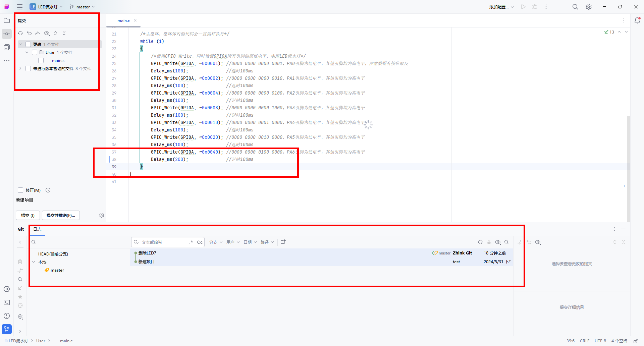644x346 pixels.
Task: Open the Notifications bell
Action: pyautogui.click(x=637, y=20)
